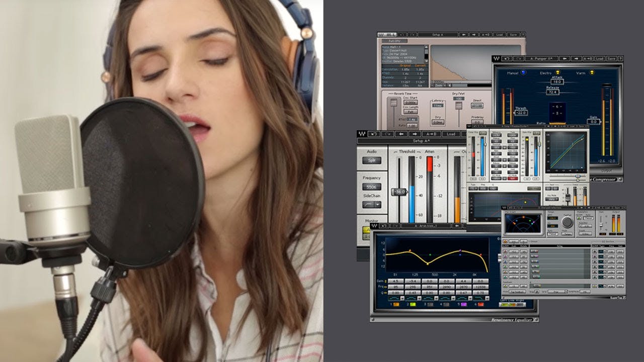Click the Frequency value 5506 in the DeEsser
Viewport: 644px width, 362px height.
[372, 187]
